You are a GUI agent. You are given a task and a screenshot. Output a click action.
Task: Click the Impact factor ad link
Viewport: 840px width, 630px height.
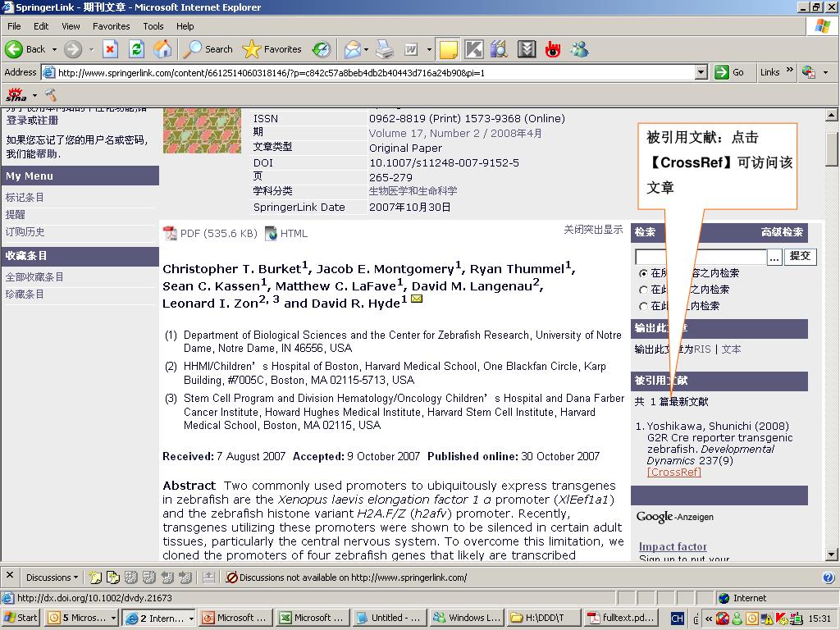click(x=673, y=546)
